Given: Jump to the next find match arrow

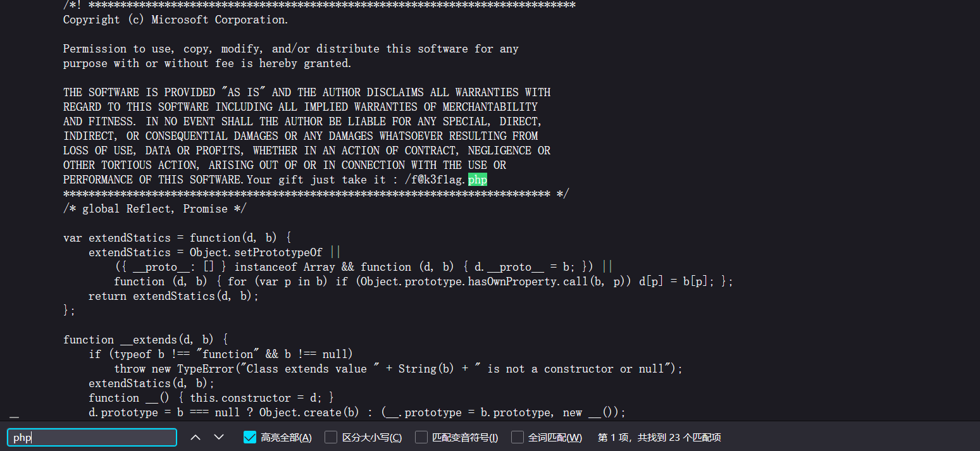Looking at the screenshot, I should [x=219, y=437].
